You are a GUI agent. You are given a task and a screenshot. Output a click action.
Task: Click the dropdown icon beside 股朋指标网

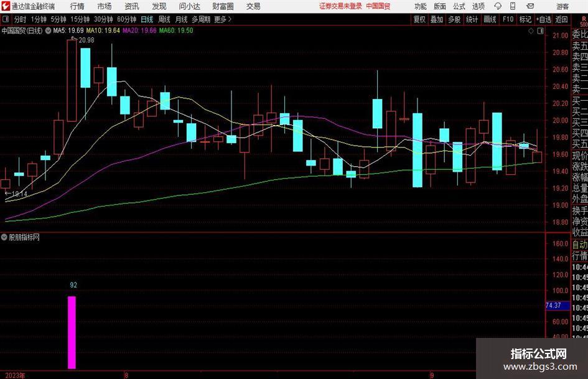tap(4, 237)
